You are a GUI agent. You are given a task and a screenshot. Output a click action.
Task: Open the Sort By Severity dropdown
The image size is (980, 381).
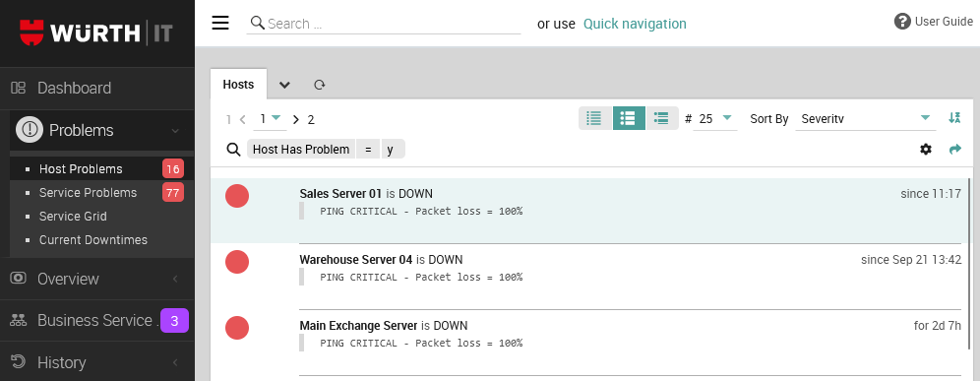[865, 118]
